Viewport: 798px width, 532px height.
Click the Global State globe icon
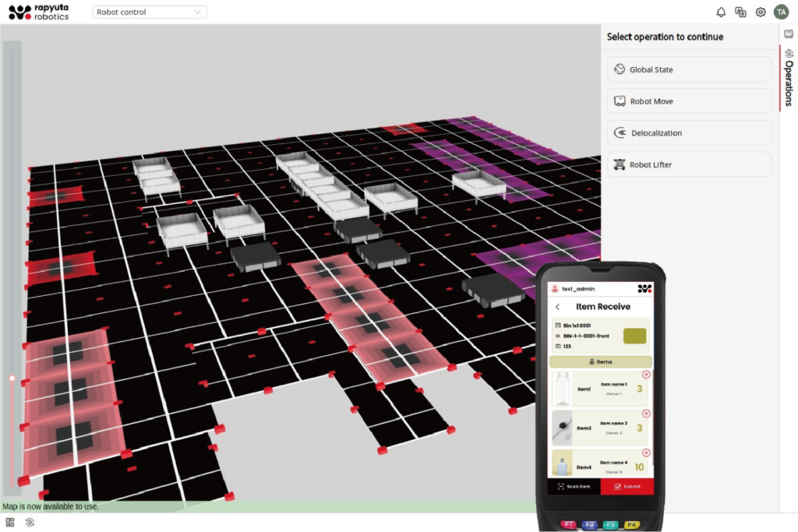(620, 69)
